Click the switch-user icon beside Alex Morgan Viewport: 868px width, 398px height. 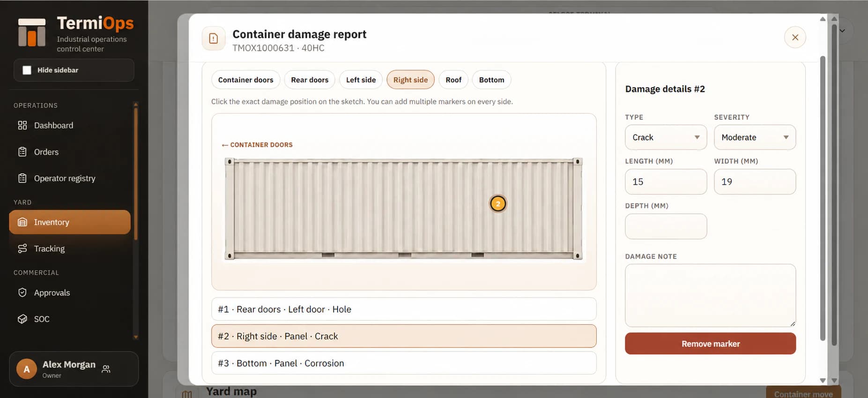[106, 369]
